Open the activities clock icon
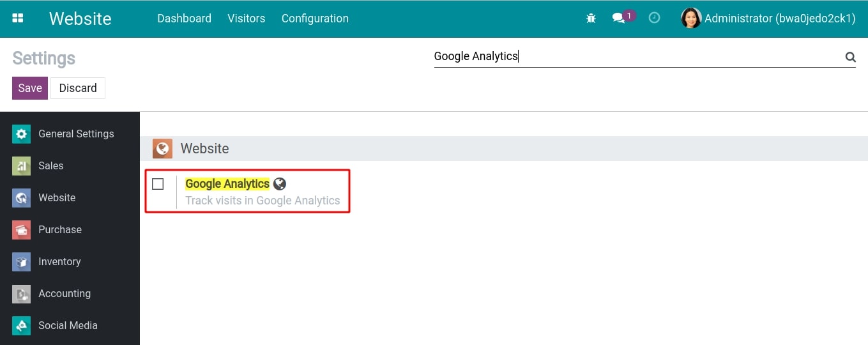Viewport: 868px width, 345px height. (x=654, y=19)
